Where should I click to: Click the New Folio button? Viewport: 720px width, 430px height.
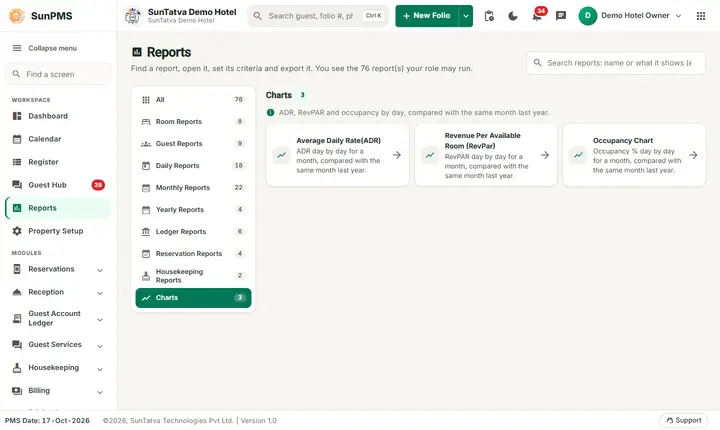coord(427,16)
